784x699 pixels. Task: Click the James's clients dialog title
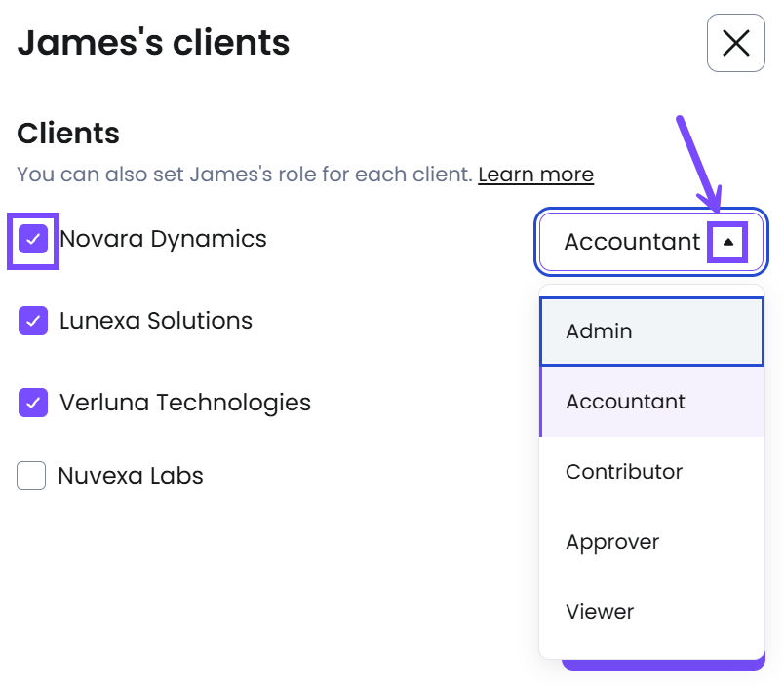click(x=153, y=43)
